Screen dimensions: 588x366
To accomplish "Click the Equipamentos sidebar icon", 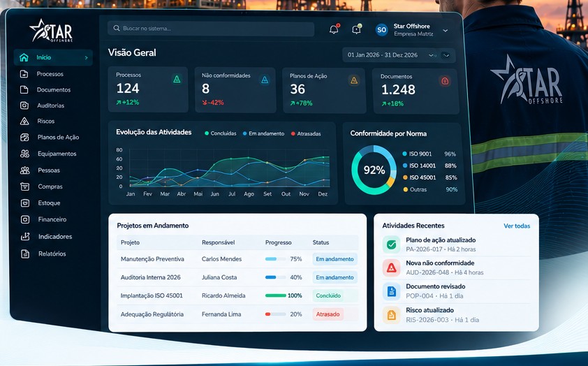I will tap(24, 154).
